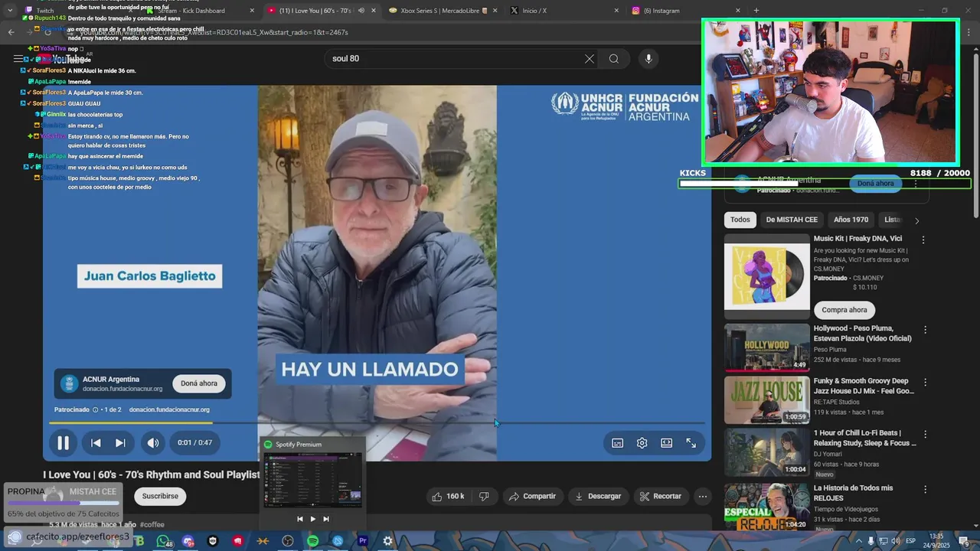Open options for Chill Lo-Fi Beats video
Viewport: 980px width, 551px height.
pyautogui.click(x=925, y=434)
